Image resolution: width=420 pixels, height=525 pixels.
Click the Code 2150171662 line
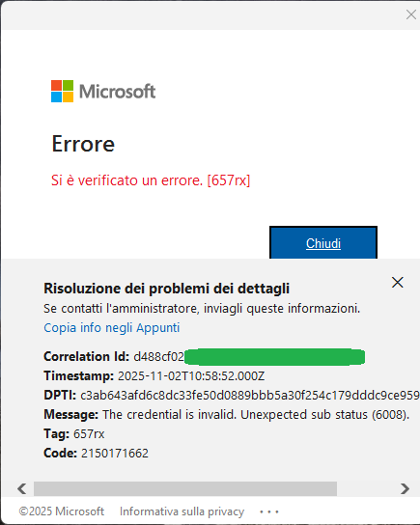96,453
